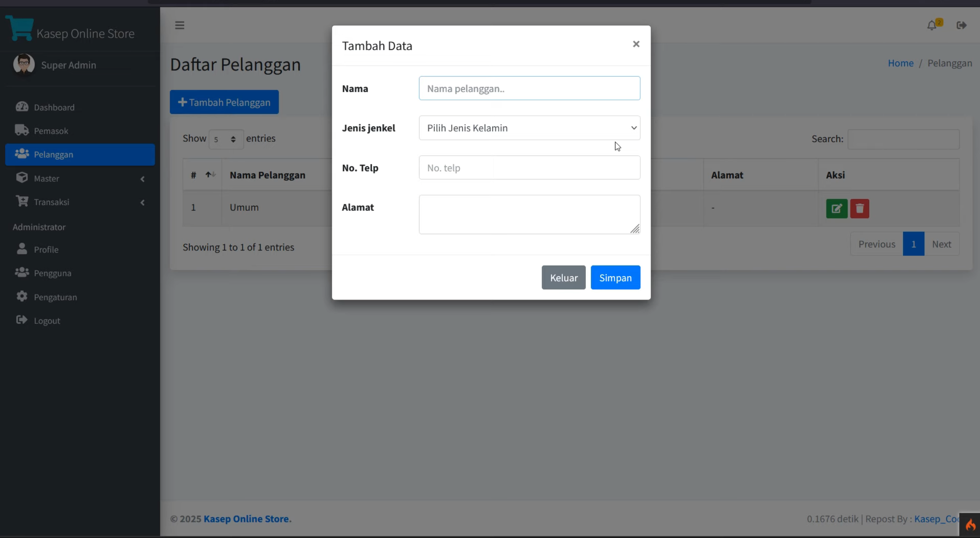Click Logout in the sidebar
The width and height of the screenshot is (980, 538).
click(x=80, y=321)
